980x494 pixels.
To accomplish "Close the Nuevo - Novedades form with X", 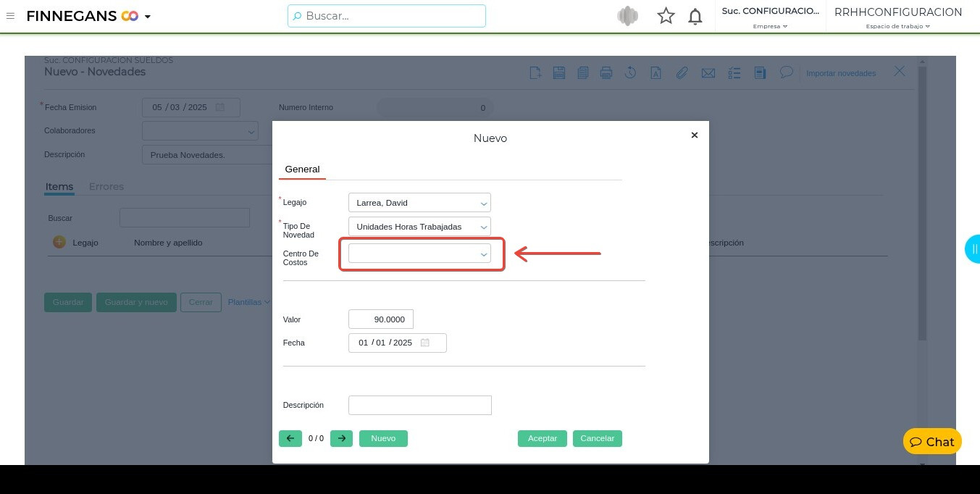I will (900, 71).
